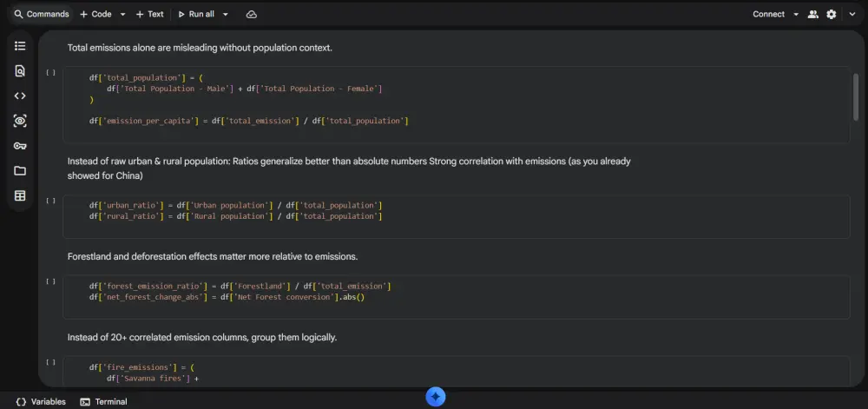The image size is (868, 409).
Task: Run the urban_ratio code cell
Action: pos(51,201)
